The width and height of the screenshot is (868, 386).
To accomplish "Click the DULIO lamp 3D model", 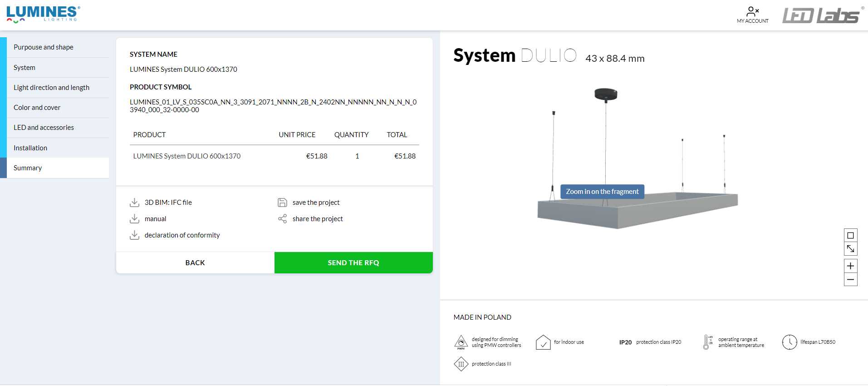I will [x=637, y=210].
